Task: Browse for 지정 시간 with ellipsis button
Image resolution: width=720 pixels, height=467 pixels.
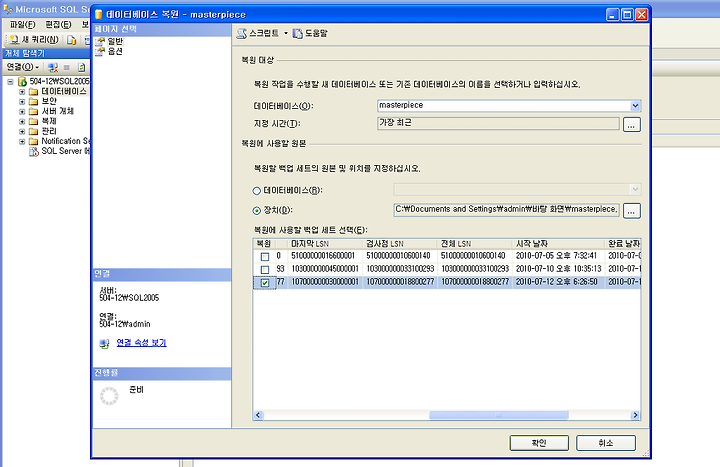Action: (x=631, y=124)
